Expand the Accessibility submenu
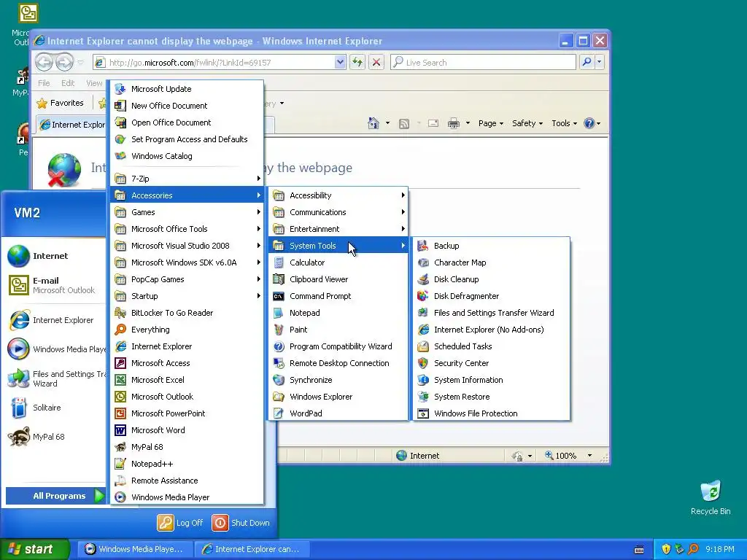The width and height of the screenshot is (747, 560). 338,195
